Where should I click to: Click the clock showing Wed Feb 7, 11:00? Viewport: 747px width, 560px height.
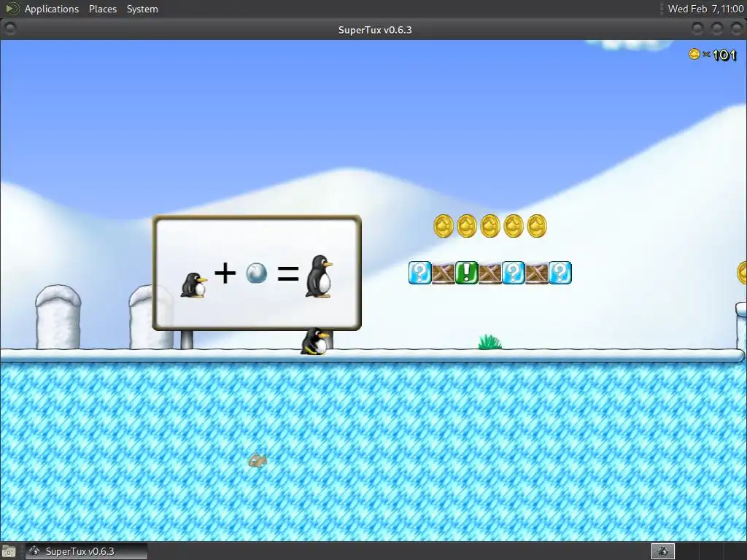(705, 9)
